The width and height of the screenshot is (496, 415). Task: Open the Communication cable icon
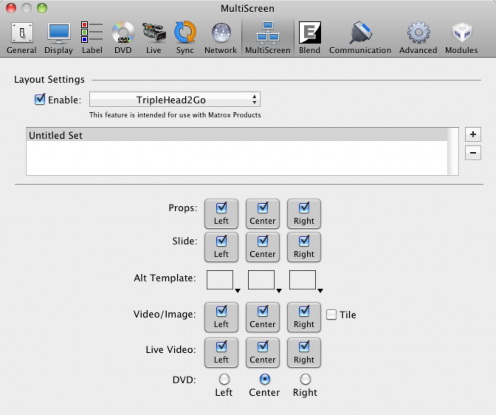coord(360,37)
